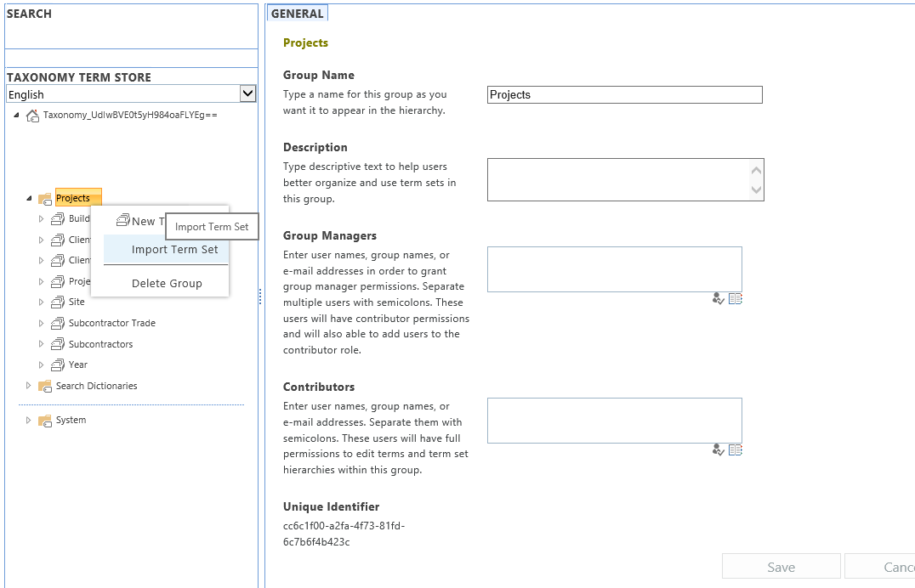The height and width of the screenshot is (588, 915).
Task: Expand the Year term set
Action: [41, 365]
